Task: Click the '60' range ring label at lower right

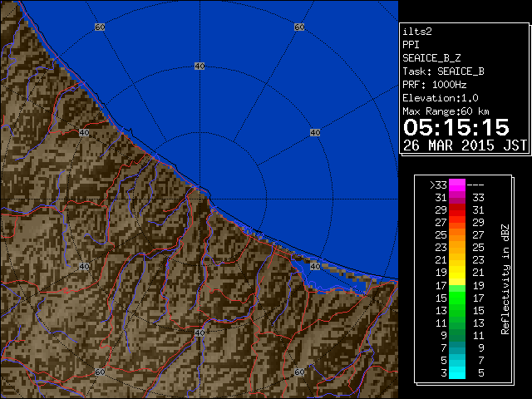Action: point(299,372)
